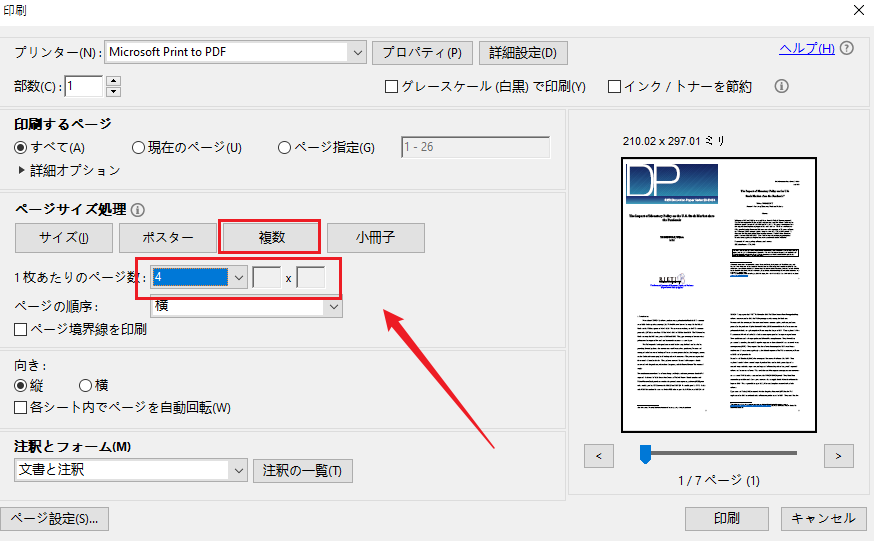874x541 pixels.
Task: Click the ink/toner saving info icon
Action: [x=781, y=86]
